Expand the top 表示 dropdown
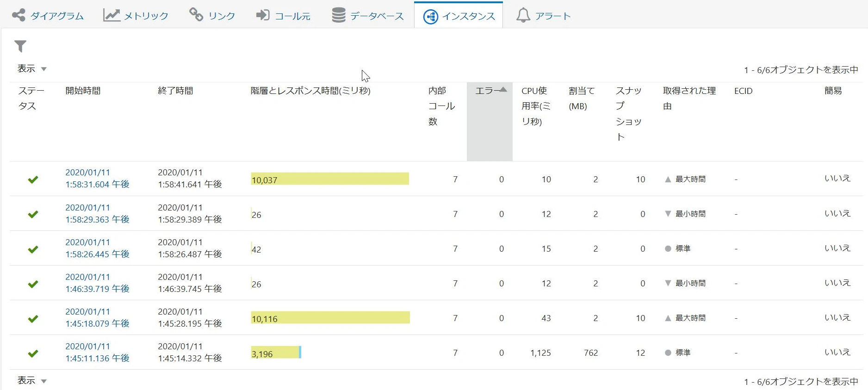 tap(32, 69)
